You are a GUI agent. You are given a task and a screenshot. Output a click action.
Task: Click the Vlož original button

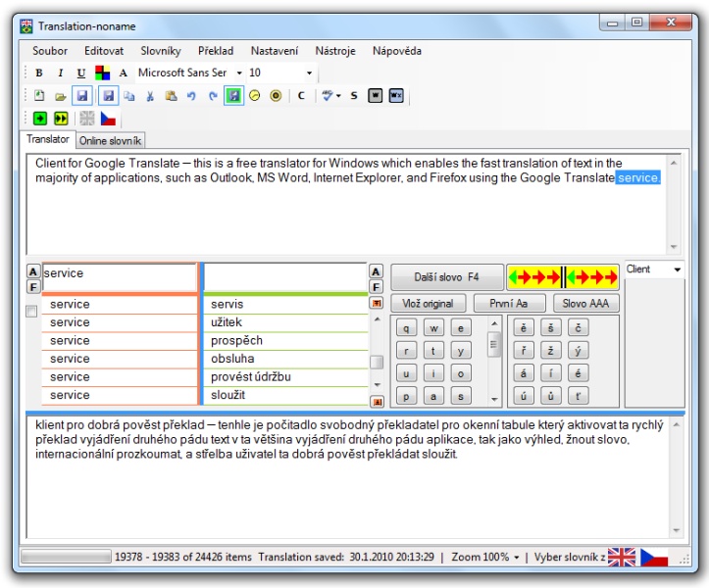point(428,303)
